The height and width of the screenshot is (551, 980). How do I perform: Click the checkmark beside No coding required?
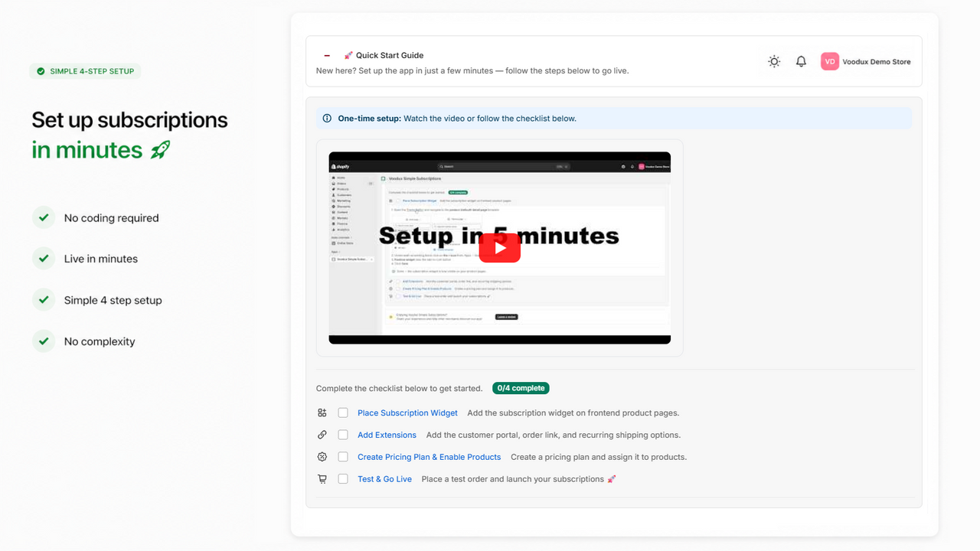tap(44, 217)
